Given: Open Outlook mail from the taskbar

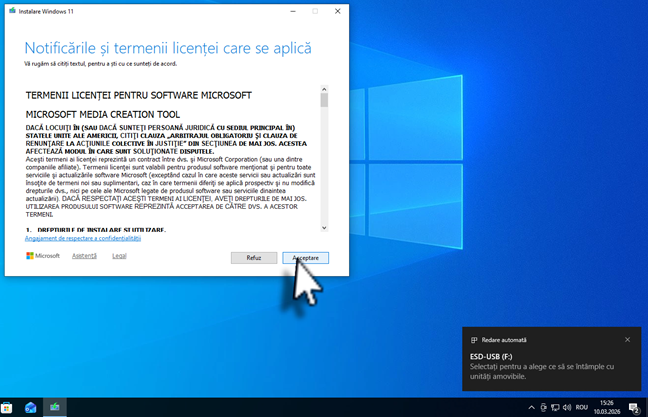Looking at the screenshot, I should (x=31, y=407).
